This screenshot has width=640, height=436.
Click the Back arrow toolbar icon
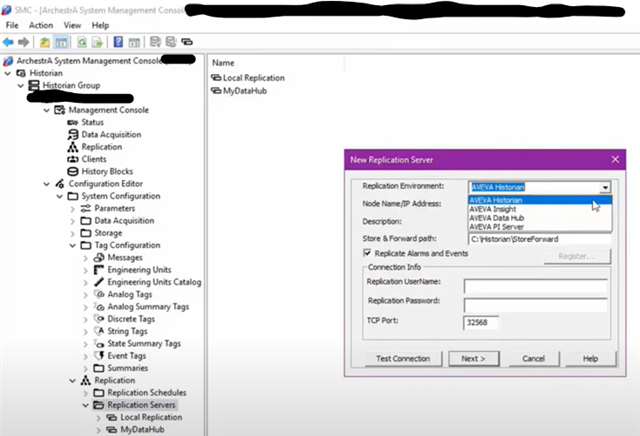click(x=8, y=42)
